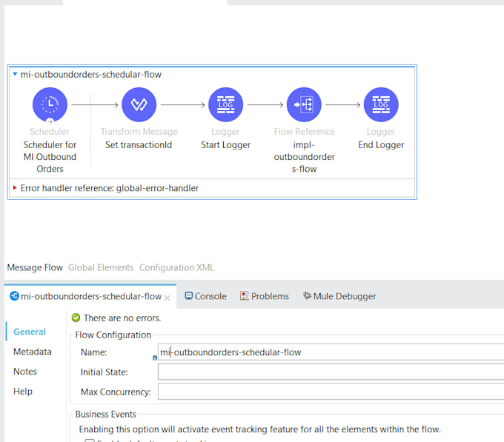Screen dimensions: 504x442
Task: Click the Max Concurrency field
Action: [331, 392]
